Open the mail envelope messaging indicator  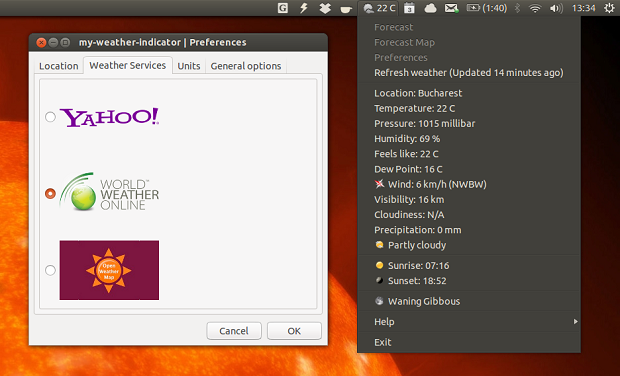[451, 8]
